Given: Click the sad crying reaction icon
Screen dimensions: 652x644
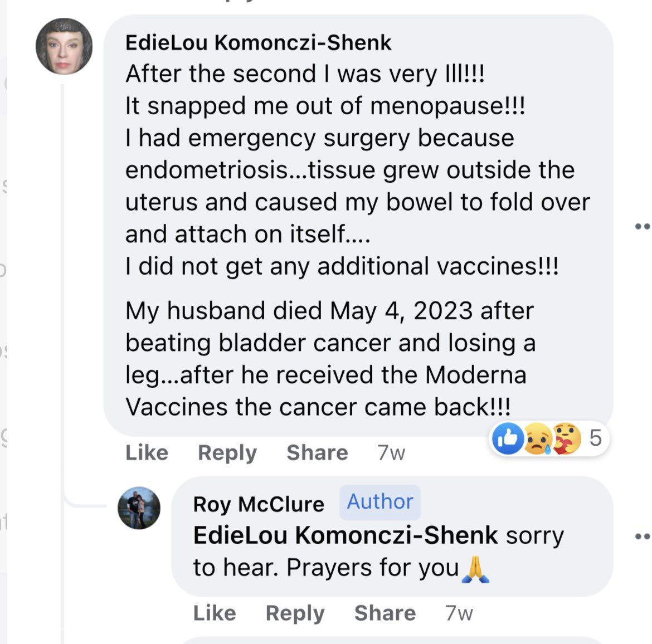Looking at the screenshot, I should 537,439.
